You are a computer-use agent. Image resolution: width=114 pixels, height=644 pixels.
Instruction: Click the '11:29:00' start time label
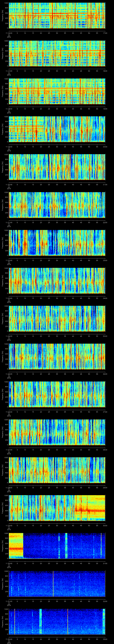(9, 525)
